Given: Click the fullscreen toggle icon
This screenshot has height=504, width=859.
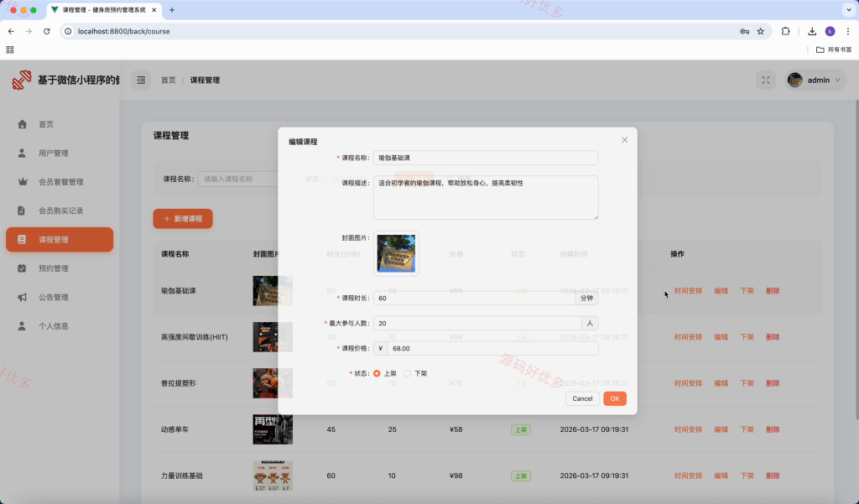Looking at the screenshot, I should tap(765, 80).
